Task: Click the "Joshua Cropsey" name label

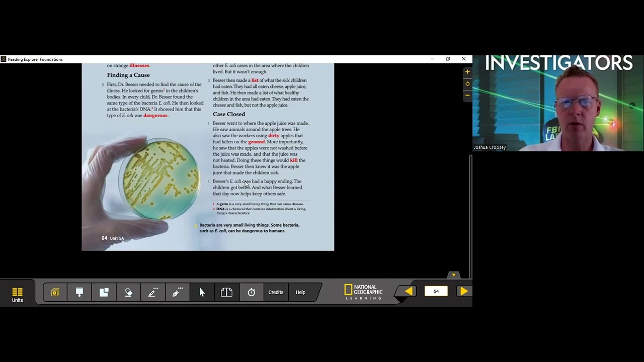Action: (490, 147)
